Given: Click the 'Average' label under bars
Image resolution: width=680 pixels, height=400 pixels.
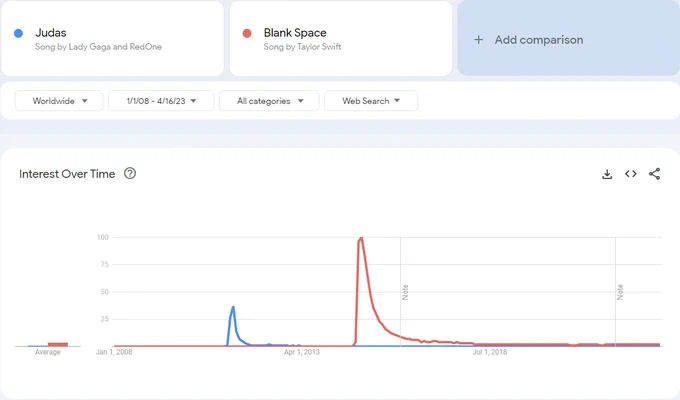Looking at the screenshot, I should pyautogui.click(x=48, y=352).
